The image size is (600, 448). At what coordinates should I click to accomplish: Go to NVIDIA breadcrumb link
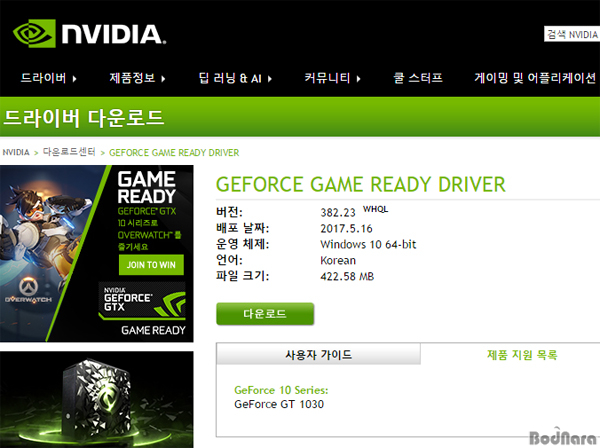click(x=16, y=152)
